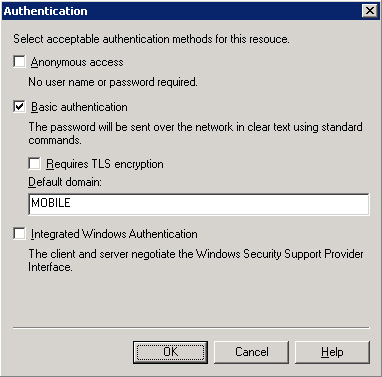382x377 pixels.
Task: Enable Integrated Windows Authentication checkbox
Action: (19, 234)
